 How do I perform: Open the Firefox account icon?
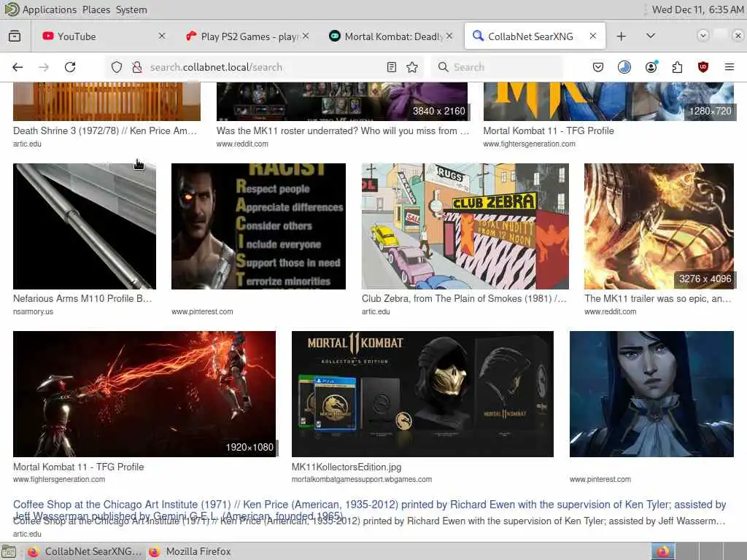pos(651,67)
